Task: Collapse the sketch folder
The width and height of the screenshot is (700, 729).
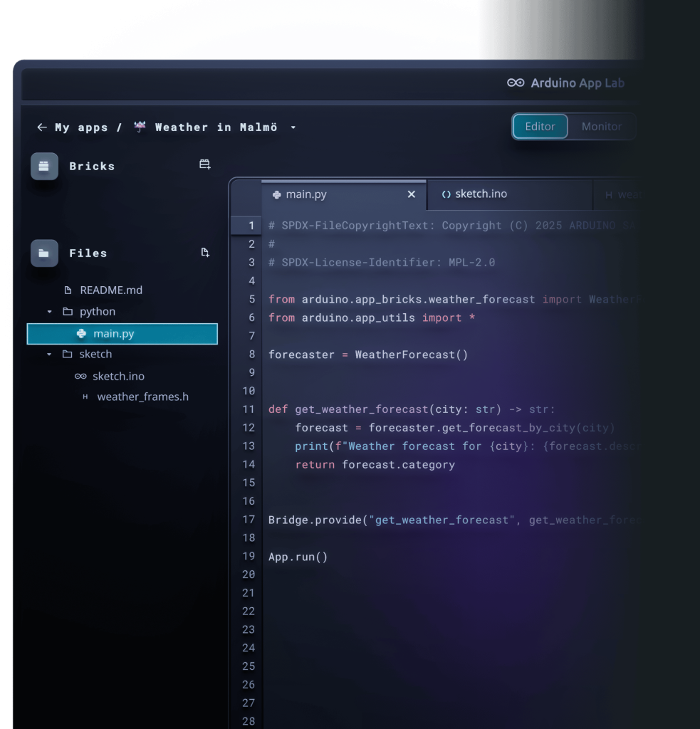Action: [49, 354]
